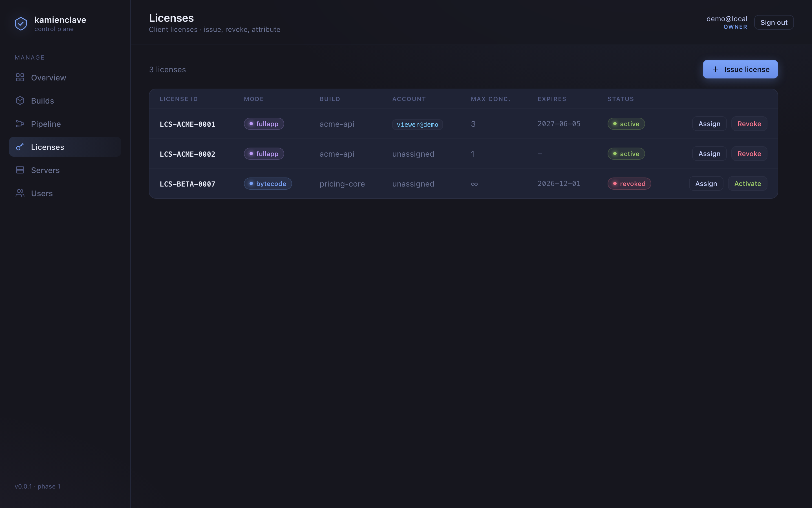Click the STATUS column header
Image resolution: width=812 pixels, height=508 pixels.
point(620,99)
